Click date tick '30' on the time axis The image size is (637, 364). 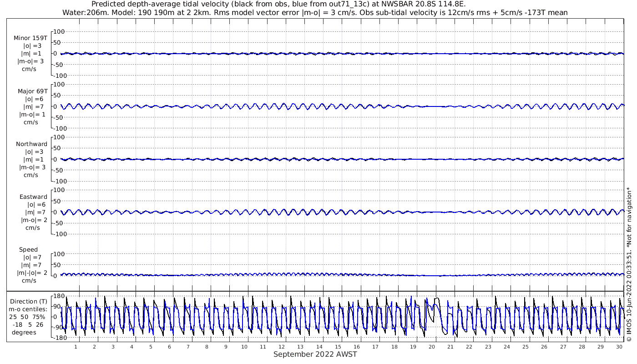[x=619, y=347]
